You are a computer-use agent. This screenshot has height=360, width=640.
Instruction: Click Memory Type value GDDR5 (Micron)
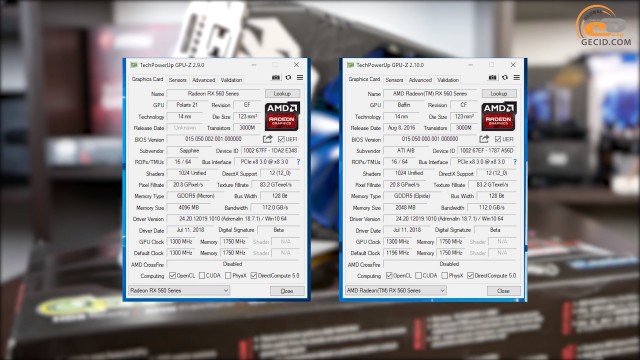click(196, 196)
